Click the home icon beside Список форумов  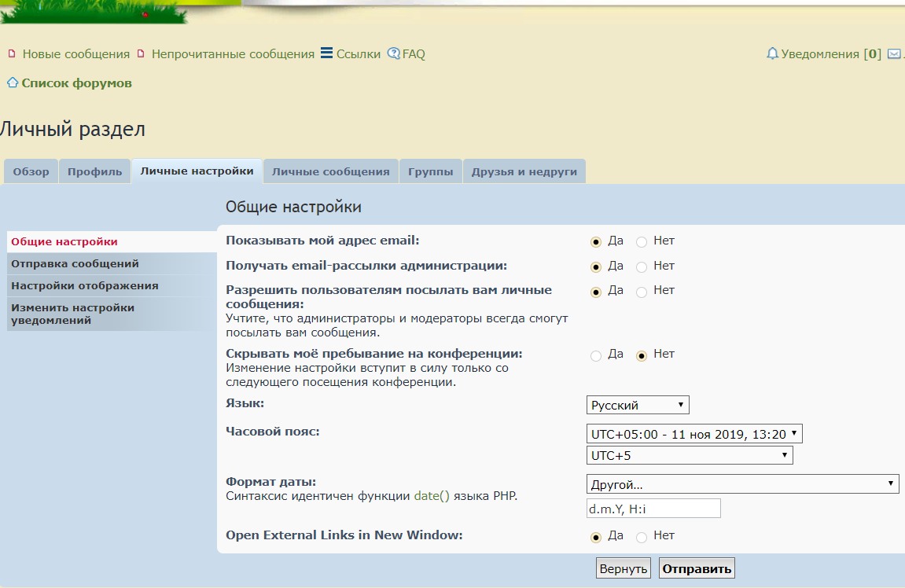(13, 83)
